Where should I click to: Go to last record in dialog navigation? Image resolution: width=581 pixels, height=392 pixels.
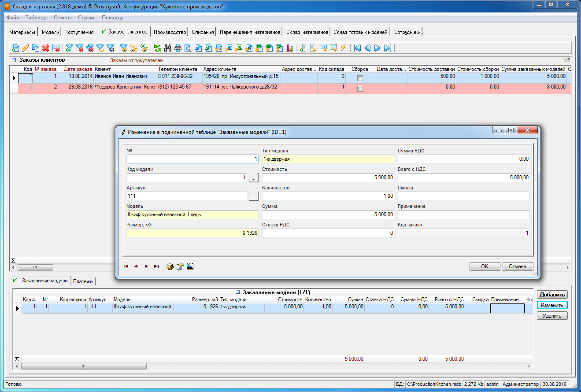pos(156,266)
